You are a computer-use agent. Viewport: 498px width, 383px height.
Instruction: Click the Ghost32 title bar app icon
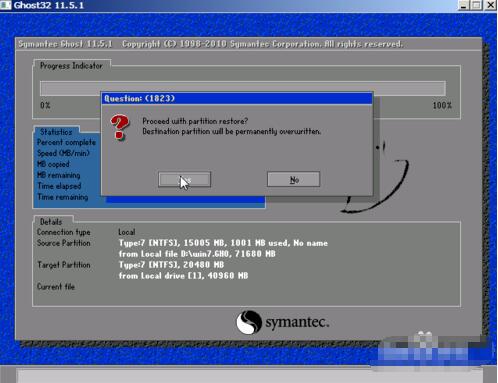click(x=6, y=5)
